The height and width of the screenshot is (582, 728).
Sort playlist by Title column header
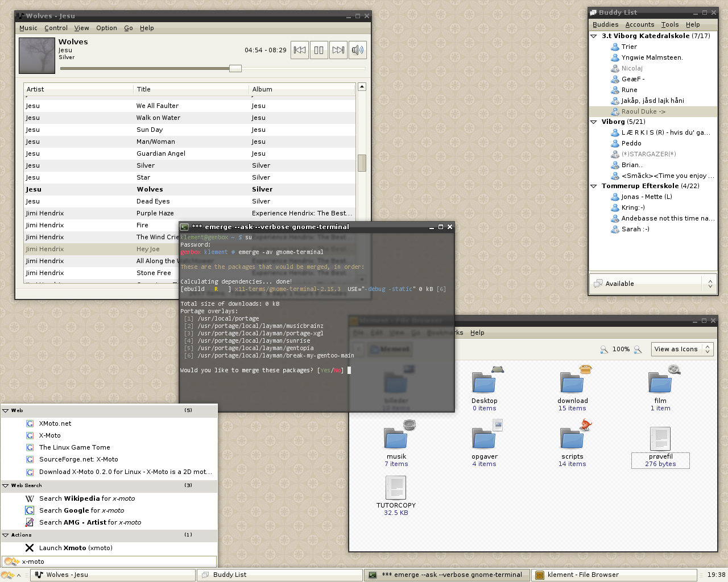pyautogui.click(x=192, y=89)
